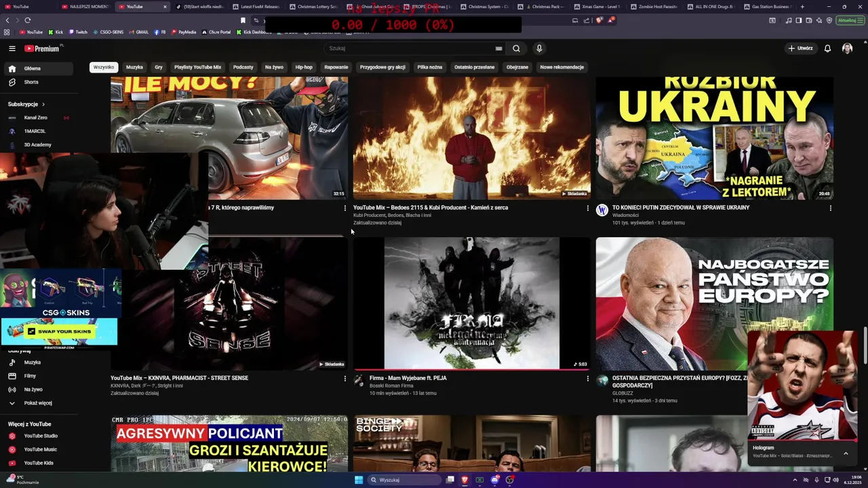Select the Piłka nożna filter chip
This screenshot has width=868, height=488.
point(429,67)
